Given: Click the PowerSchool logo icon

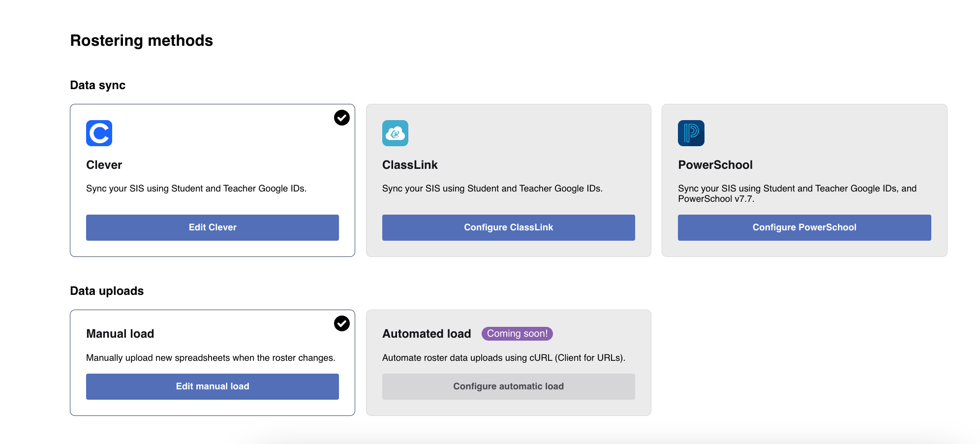Looking at the screenshot, I should click(691, 133).
